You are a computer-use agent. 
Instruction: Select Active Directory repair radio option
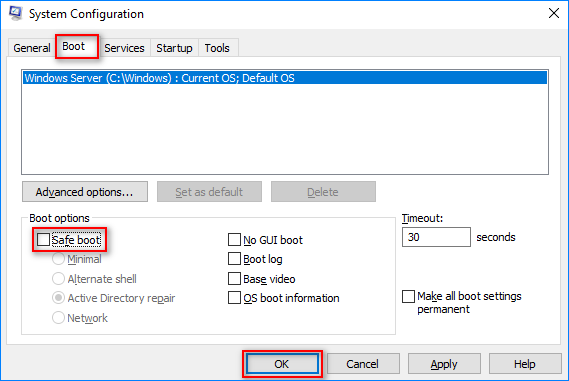[x=58, y=298]
